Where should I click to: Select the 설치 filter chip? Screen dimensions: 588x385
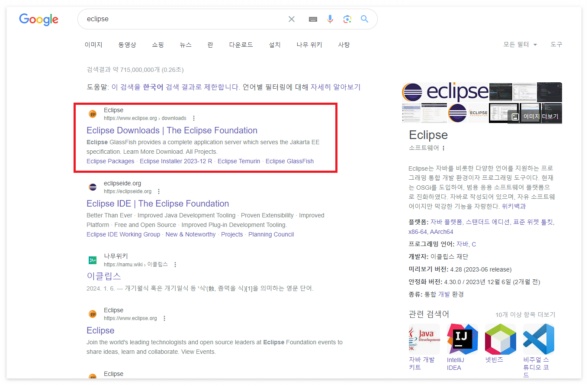point(275,45)
